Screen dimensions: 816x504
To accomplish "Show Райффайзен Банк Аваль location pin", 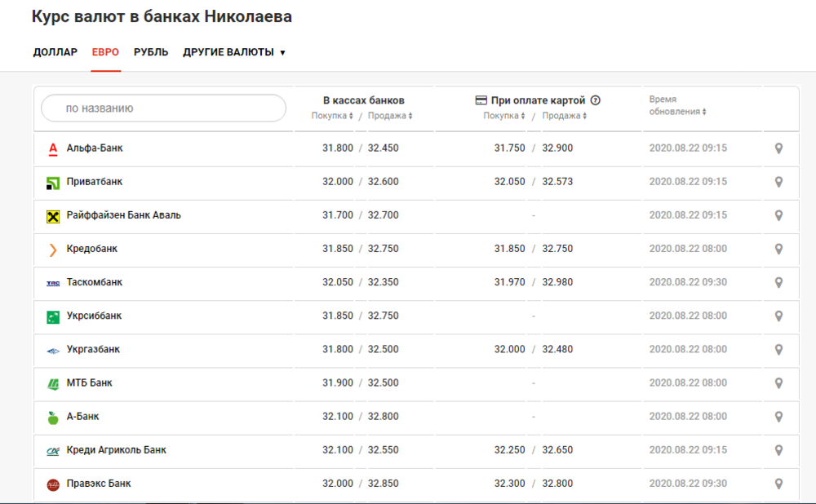I will point(778,215).
